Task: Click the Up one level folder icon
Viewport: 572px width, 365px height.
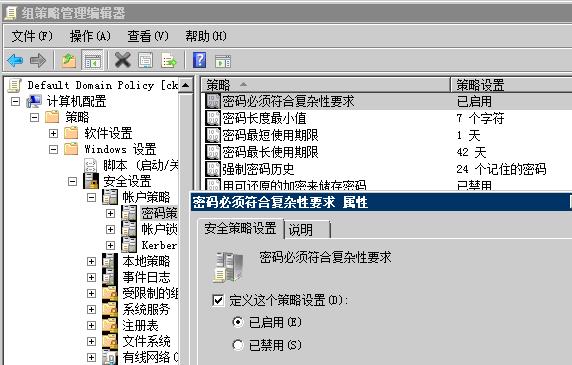Action: (69, 61)
